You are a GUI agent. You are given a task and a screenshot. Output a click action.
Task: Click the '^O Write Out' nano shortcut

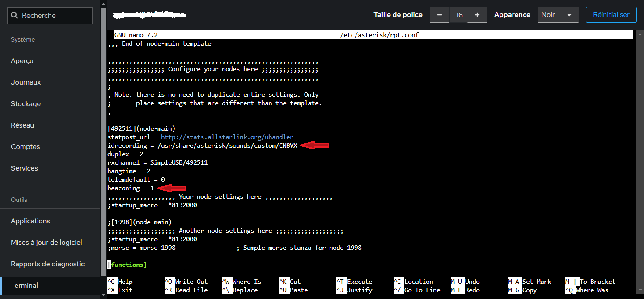pos(186,282)
